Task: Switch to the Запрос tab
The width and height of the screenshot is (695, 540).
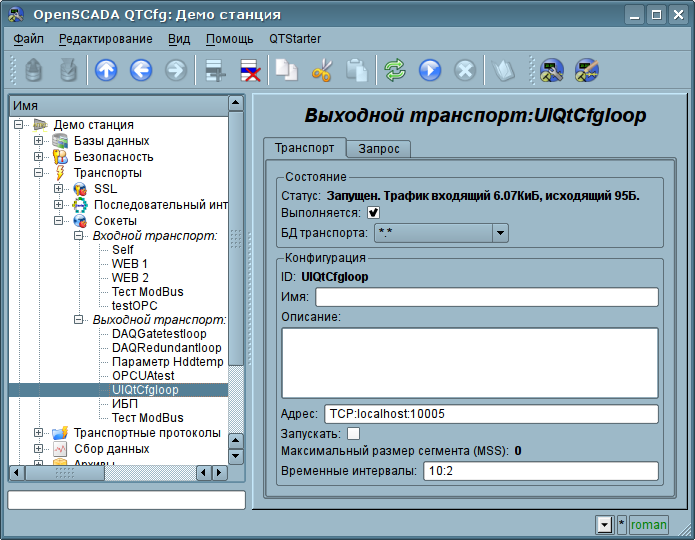Action: tap(379, 149)
